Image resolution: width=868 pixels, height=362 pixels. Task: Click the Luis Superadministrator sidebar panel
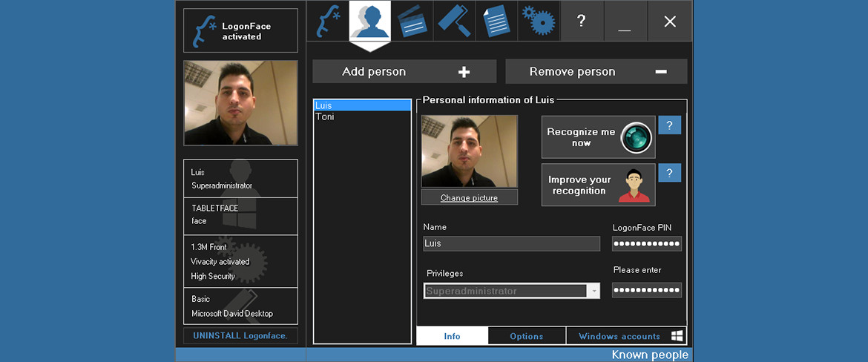tap(240, 178)
